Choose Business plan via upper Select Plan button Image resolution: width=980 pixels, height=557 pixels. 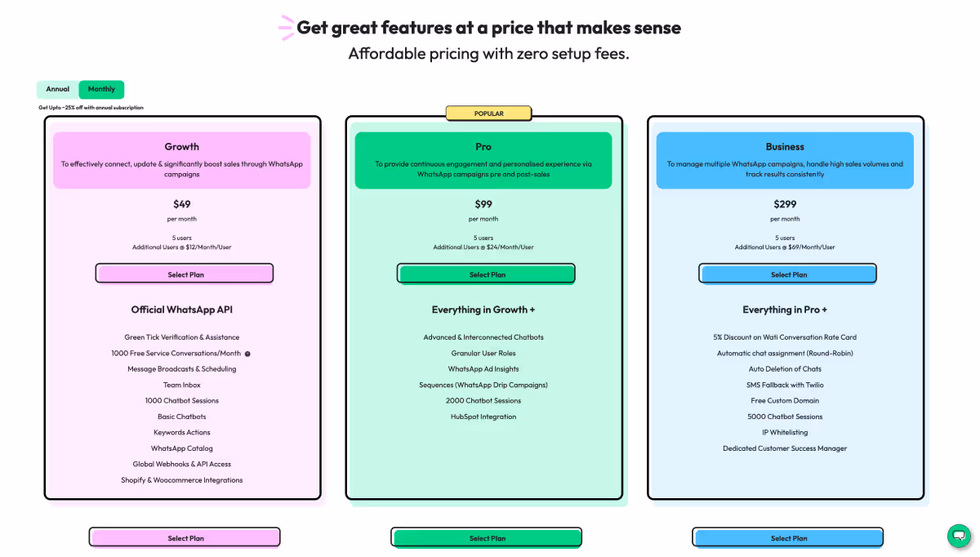(788, 274)
